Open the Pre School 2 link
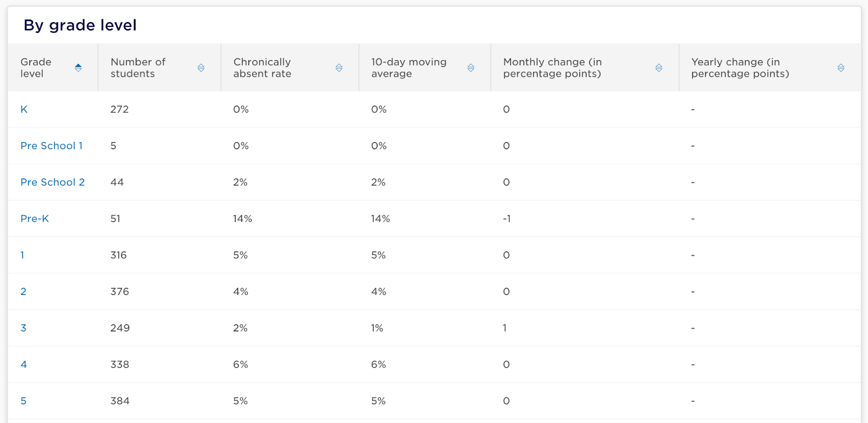The image size is (868, 423). [x=53, y=182]
